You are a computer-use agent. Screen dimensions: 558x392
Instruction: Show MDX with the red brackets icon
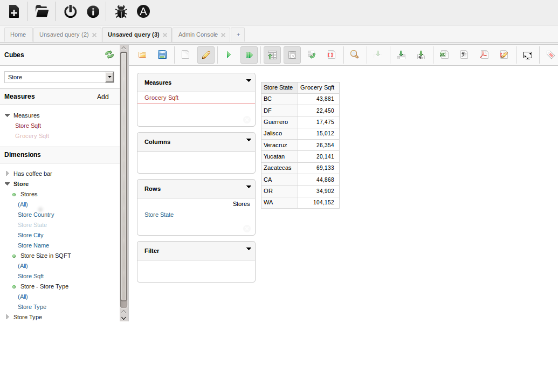(x=332, y=55)
